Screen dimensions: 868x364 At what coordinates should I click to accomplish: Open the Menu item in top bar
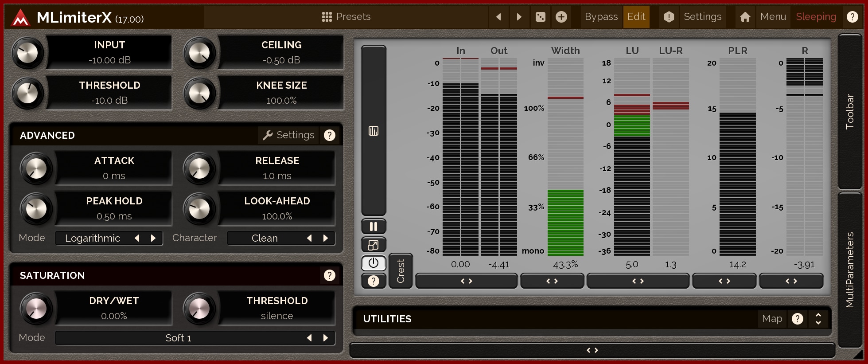[x=773, y=17]
